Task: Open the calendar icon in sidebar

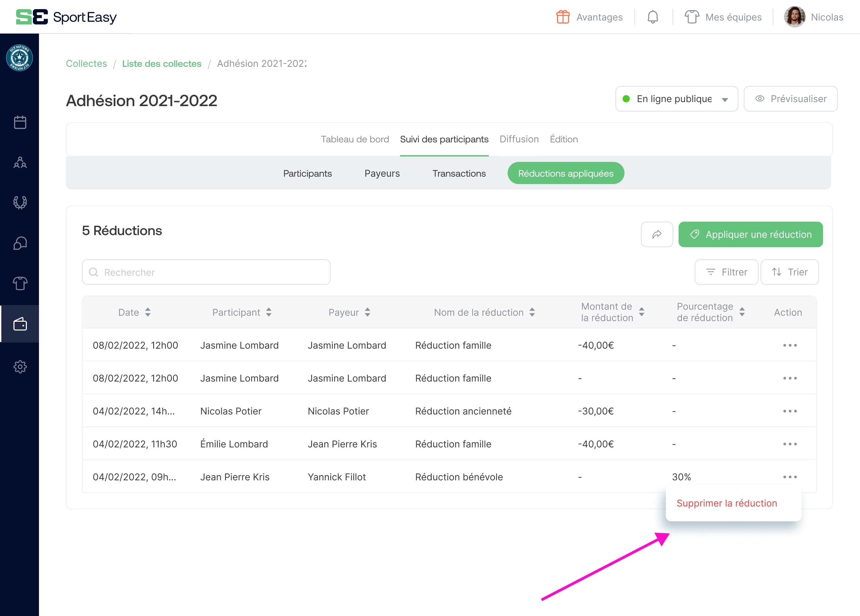Action: [20, 123]
